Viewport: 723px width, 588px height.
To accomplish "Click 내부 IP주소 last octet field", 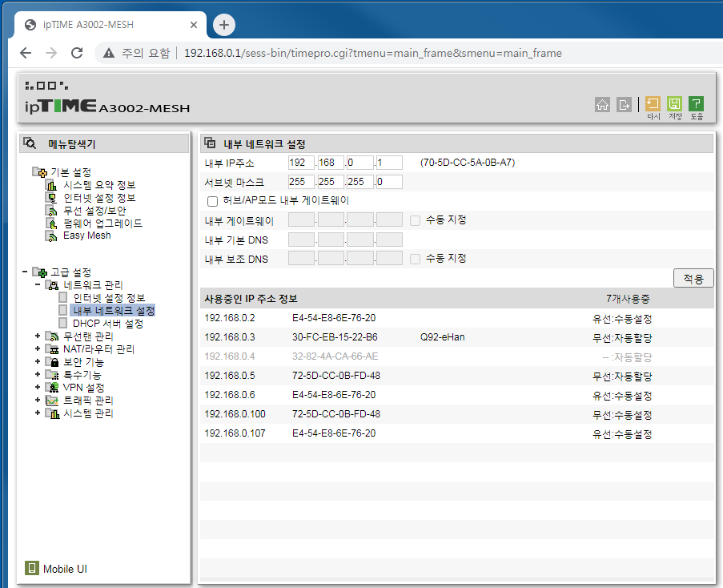I will point(389,163).
